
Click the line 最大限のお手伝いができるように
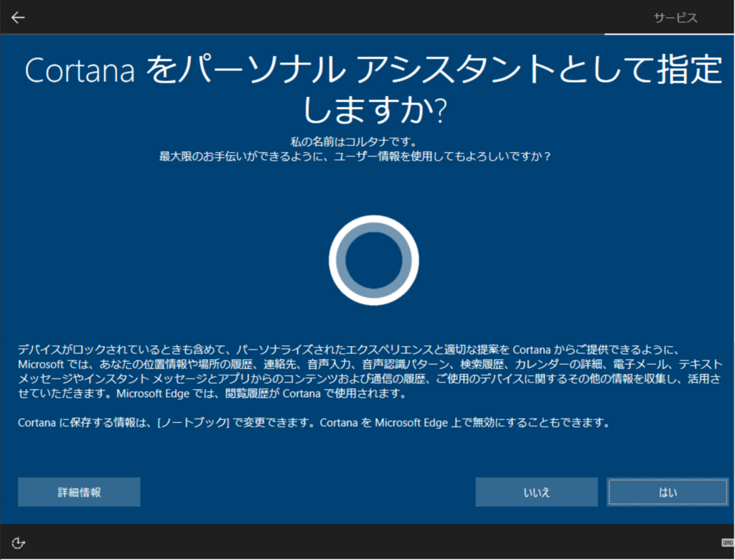355,157
